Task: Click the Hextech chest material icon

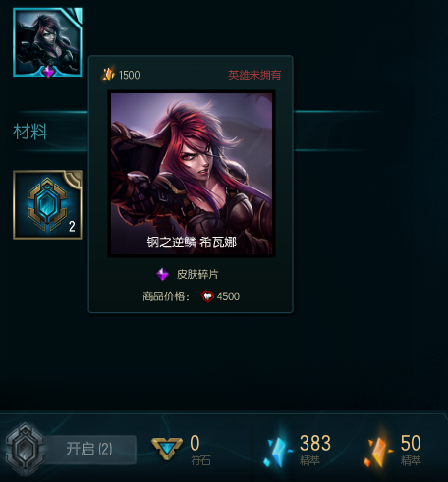Action: coord(47,204)
